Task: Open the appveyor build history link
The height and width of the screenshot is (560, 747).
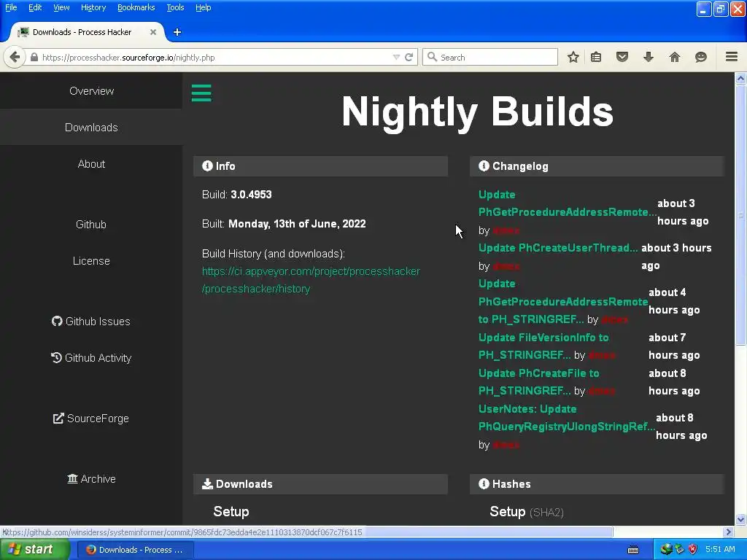Action: (x=311, y=280)
